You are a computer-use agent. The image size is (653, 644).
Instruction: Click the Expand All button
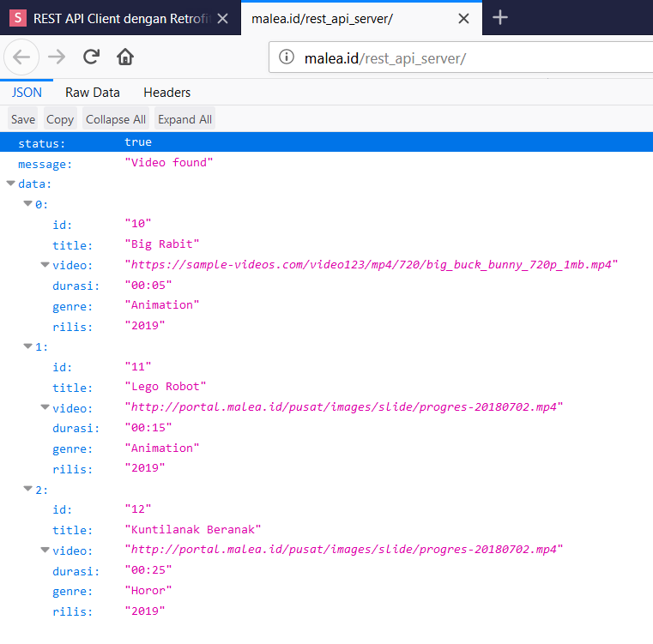pyautogui.click(x=184, y=119)
